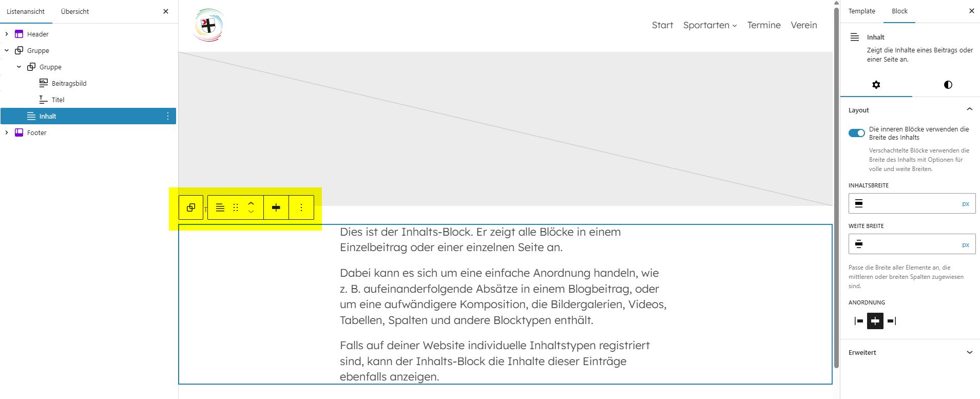Select Inhalt row in list view
The width and height of the screenshot is (980, 399).
(x=88, y=116)
